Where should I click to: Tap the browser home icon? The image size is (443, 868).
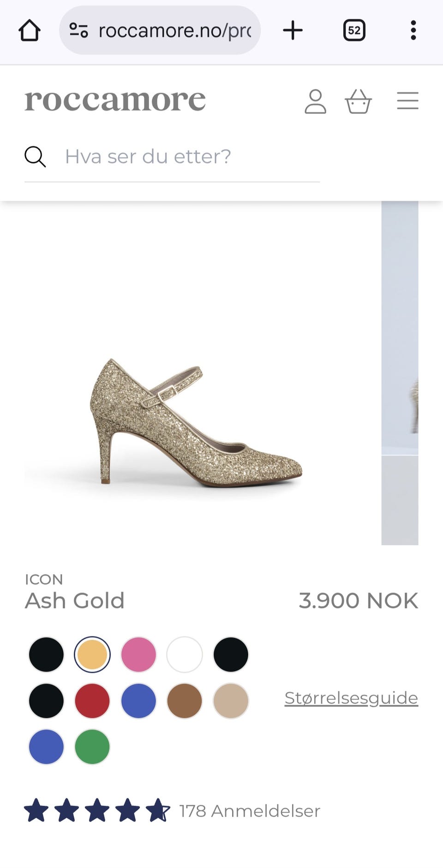coord(30,30)
